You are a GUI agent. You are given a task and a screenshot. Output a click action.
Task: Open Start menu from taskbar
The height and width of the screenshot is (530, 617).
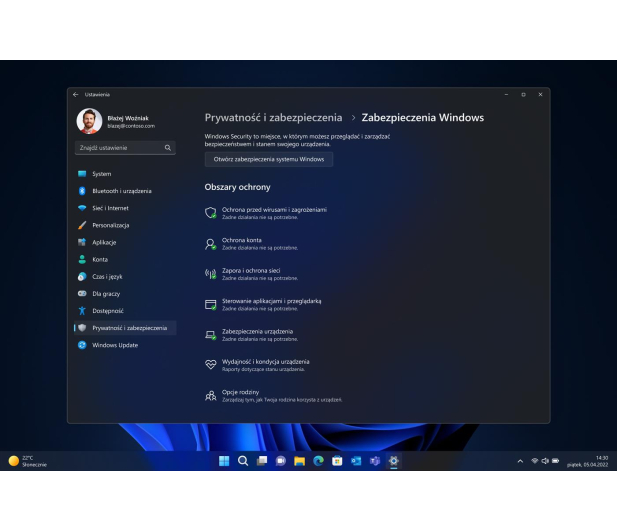coord(224,461)
